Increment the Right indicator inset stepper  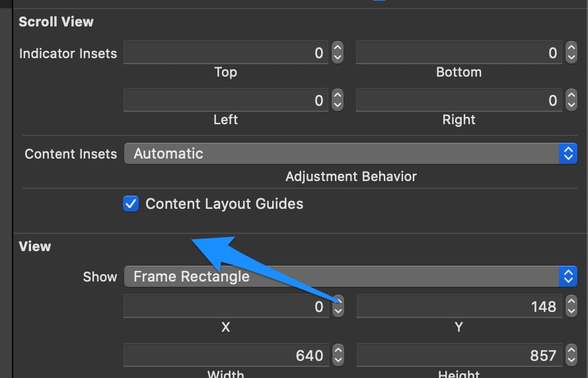click(x=571, y=94)
